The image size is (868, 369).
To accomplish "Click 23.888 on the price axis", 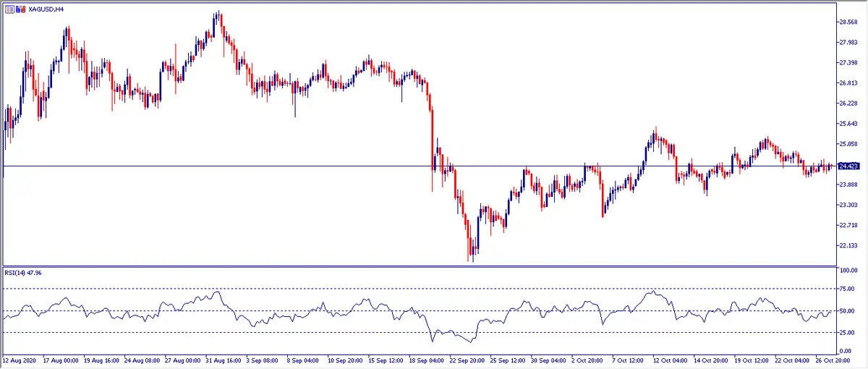I will pos(848,184).
